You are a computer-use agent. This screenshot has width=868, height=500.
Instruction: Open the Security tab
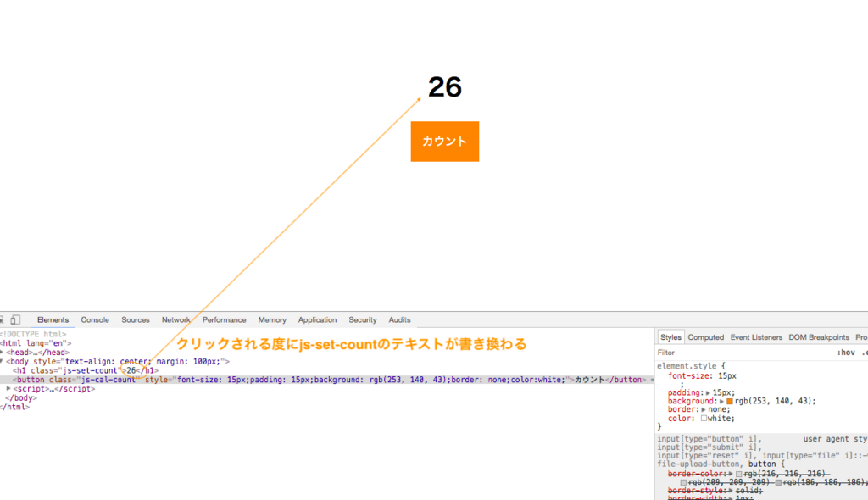click(363, 320)
